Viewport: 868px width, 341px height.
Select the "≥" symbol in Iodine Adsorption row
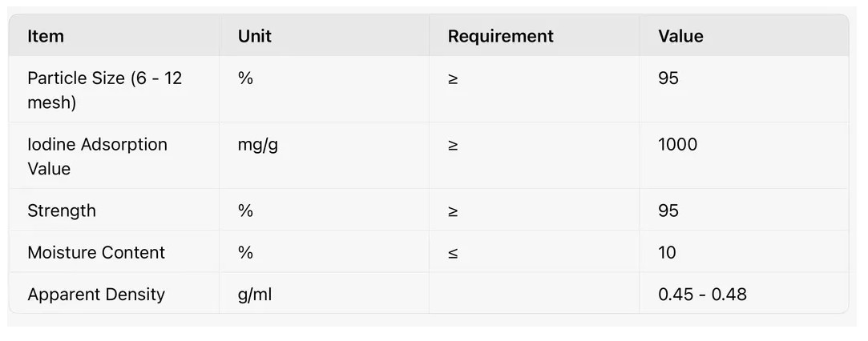point(454,146)
